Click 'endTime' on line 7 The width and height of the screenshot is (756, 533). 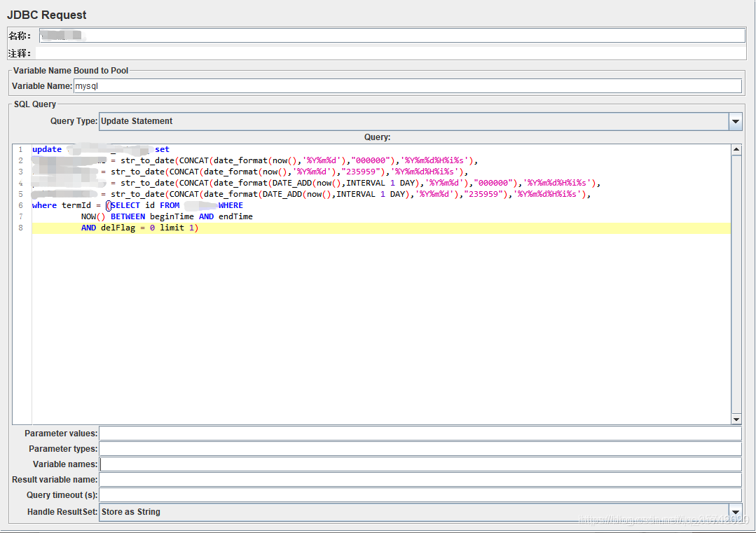pos(235,216)
